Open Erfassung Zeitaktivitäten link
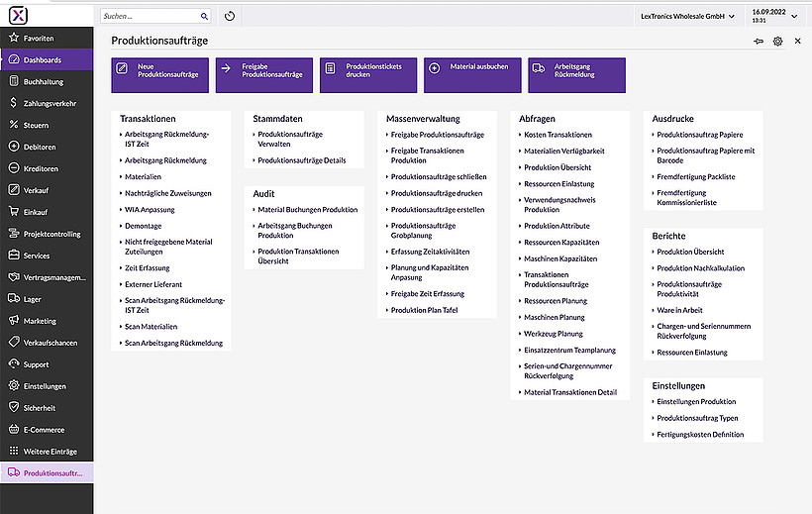Image resolution: width=812 pixels, height=514 pixels. (430, 252)
